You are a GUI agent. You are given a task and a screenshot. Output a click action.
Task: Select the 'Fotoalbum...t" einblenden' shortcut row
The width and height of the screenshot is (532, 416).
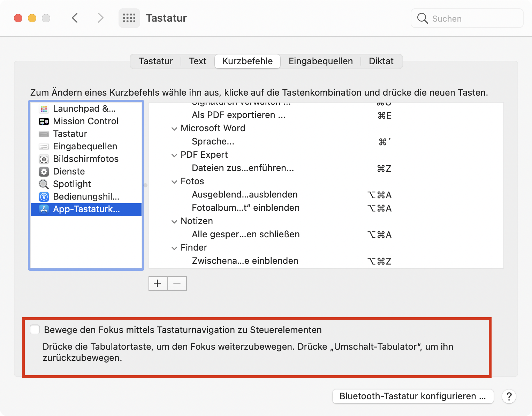pyautogui.click(x=326, y=208)
